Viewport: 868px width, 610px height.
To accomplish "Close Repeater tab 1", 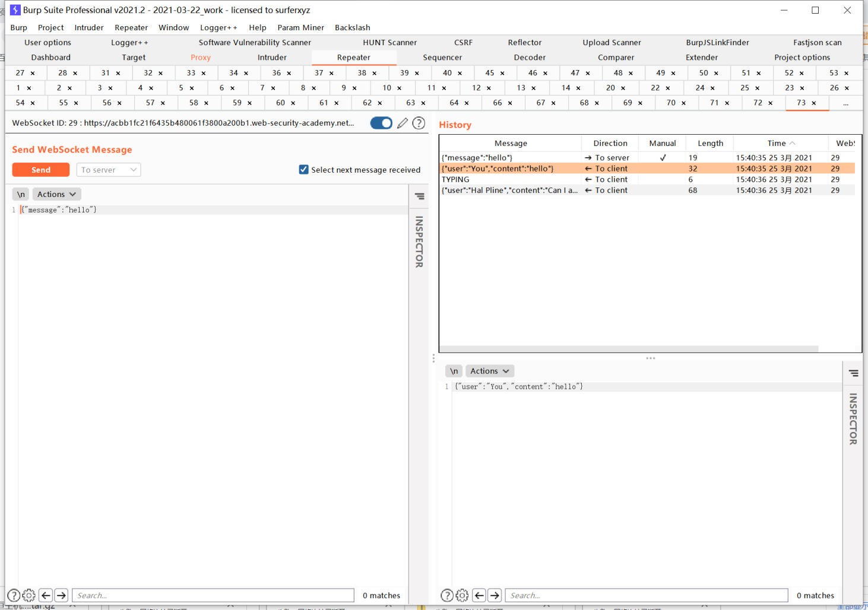I will 28,88.
